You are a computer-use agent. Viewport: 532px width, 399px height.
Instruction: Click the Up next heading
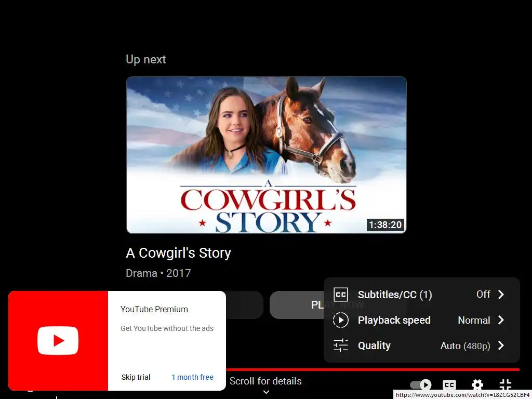[146, 59]
